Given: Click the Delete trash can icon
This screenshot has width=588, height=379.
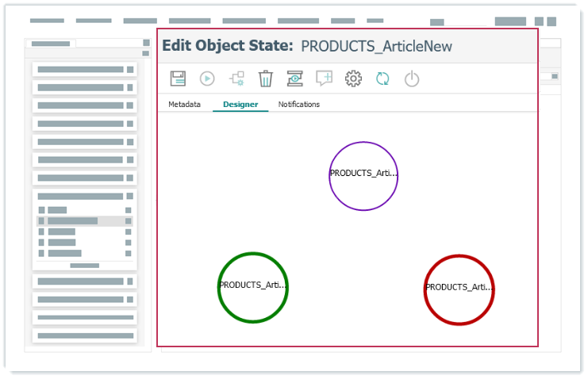Looking at the screenshot, I should [x=266, y=78].
